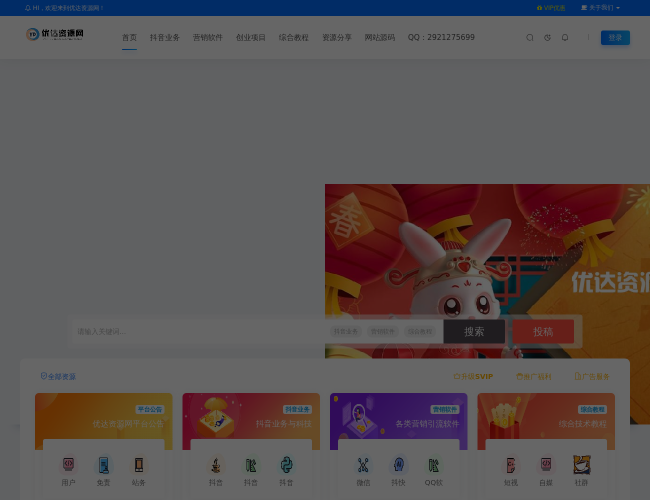Click the QQ软 icon in marketing card
This screenshot has height=500, width=650.
point(433,466)
